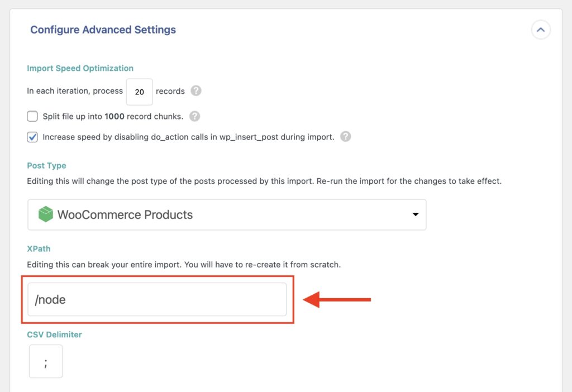Click the help icon beside the do_action setting
The image size is (572, 392).
(345, 136)
